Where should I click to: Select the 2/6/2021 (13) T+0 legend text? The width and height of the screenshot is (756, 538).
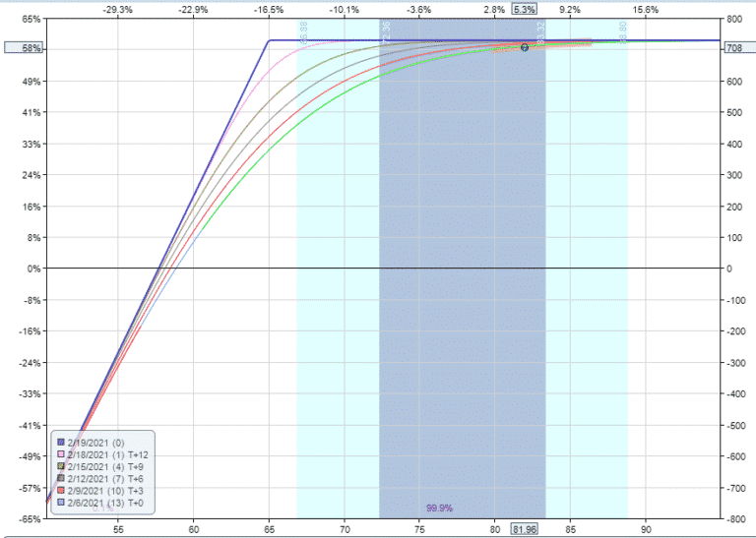point(105,501)
